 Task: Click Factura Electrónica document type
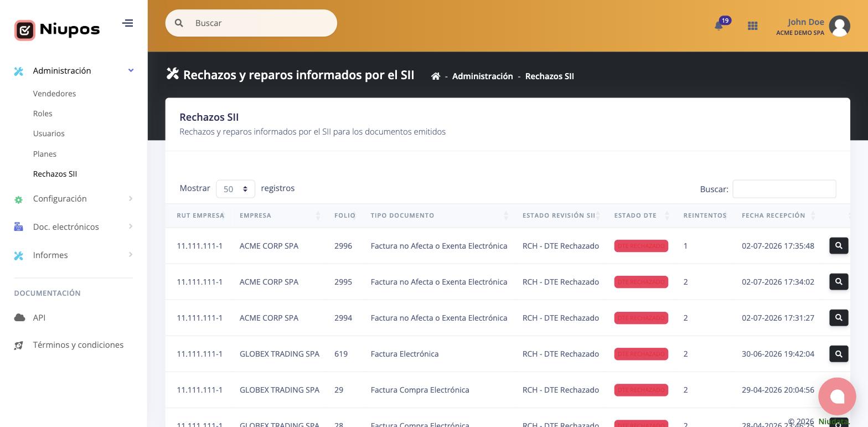[x=405, y=353]
